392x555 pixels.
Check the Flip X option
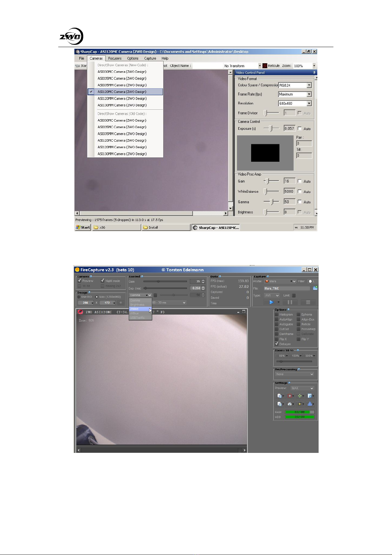[x=276, y=339]
